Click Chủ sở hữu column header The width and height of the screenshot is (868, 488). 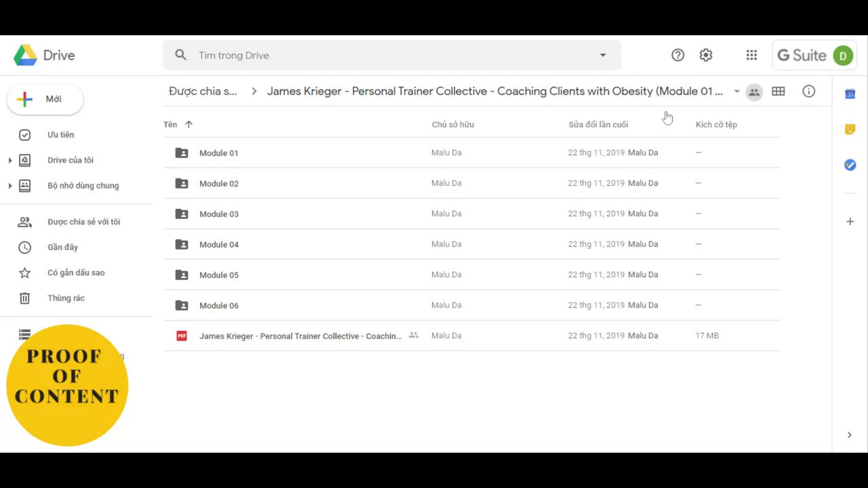(x=453, y=125)
